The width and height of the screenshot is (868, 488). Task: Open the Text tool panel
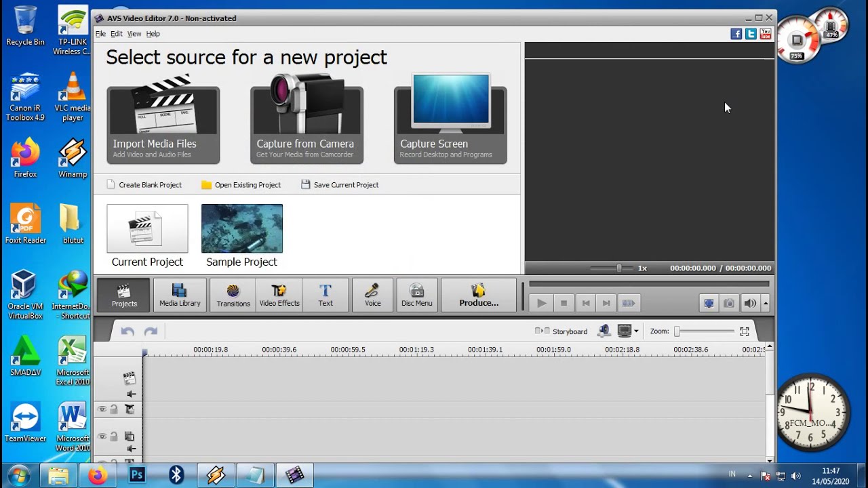coord(325,295)
